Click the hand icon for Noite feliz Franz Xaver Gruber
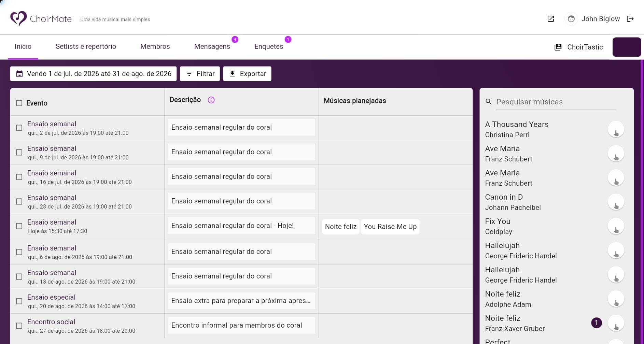The image size is (644, 344). [616, 323]
